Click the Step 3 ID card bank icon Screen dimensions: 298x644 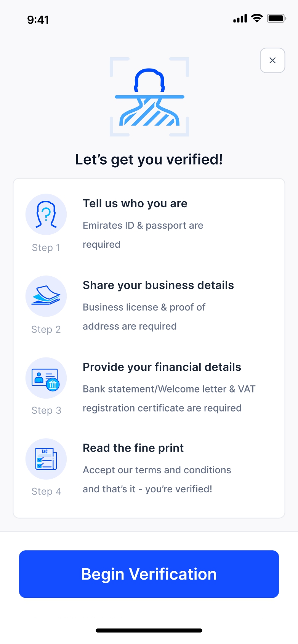click(x=46, y=378)
